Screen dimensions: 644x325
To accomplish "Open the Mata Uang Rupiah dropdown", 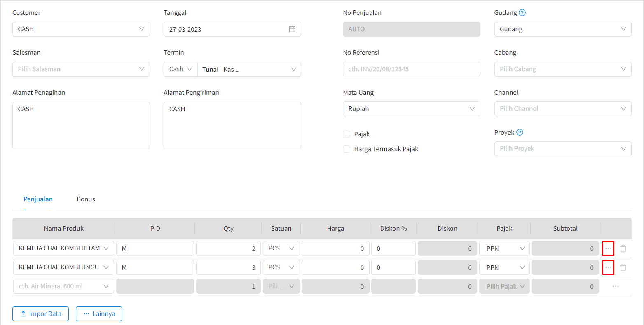I will (x=411, y=109).
